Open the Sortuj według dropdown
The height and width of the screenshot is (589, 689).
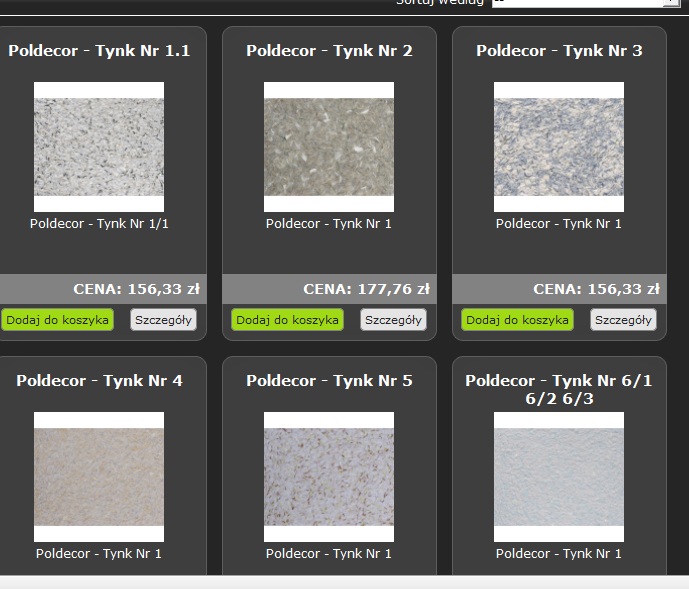[x=586, y=3]
